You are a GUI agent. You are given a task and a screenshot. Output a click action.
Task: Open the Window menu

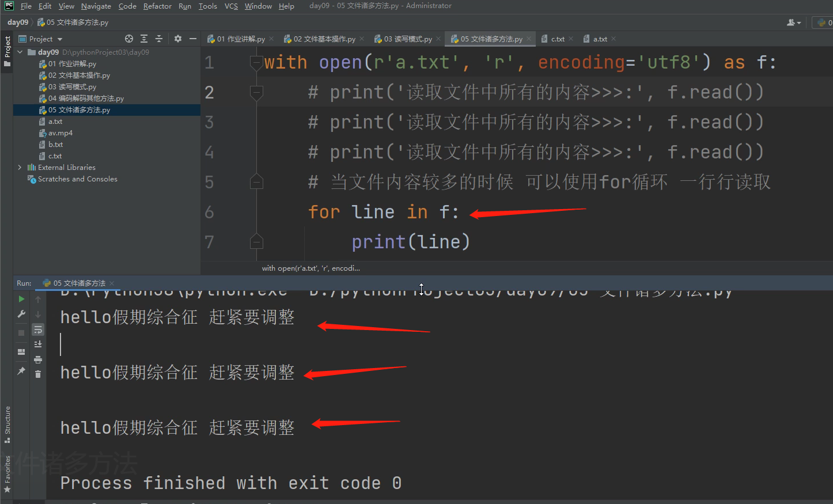click(258, 6)
